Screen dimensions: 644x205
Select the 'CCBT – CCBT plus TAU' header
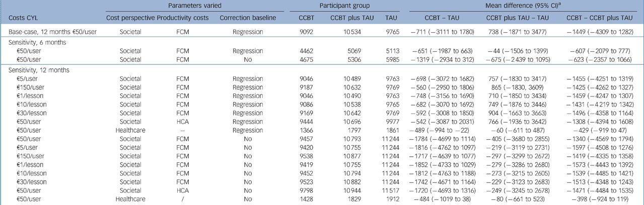pyautogui.click(x=599, y=18)
